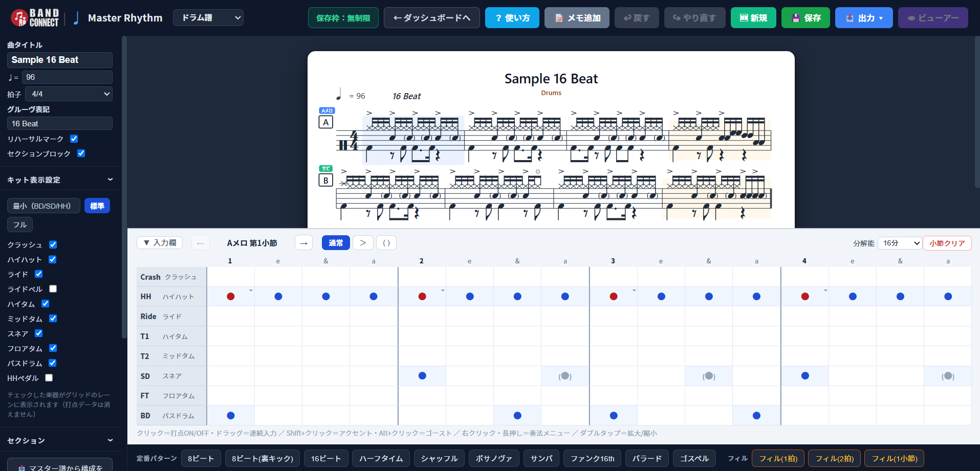Go to previous measure with left arrow
The image size is (980, 471).
[201, 243]
